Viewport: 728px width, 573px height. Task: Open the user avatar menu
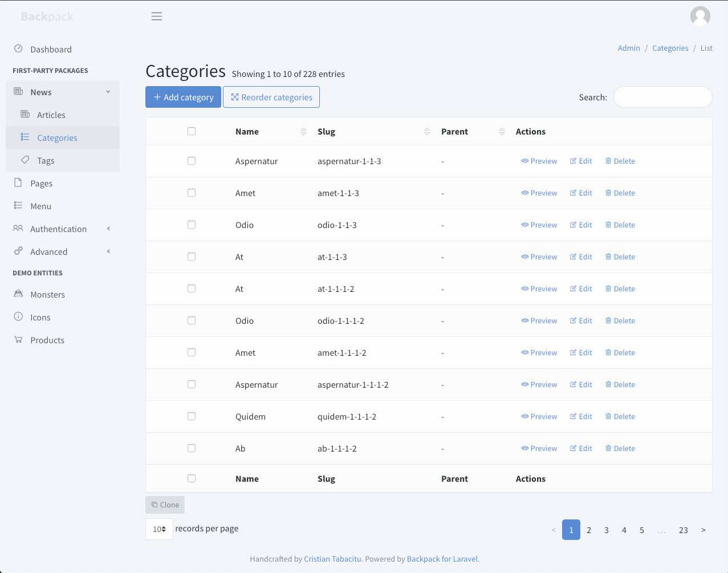700,17
